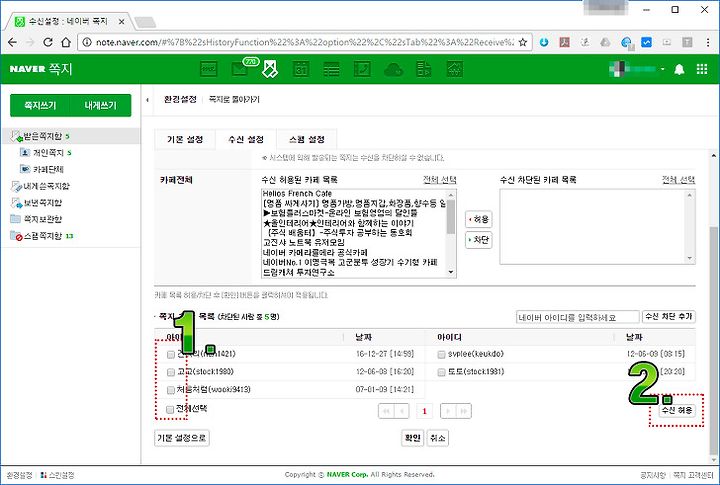
Task: Click the globe extension icon in the browser toolbar
Action: click(x=627, y=43)
